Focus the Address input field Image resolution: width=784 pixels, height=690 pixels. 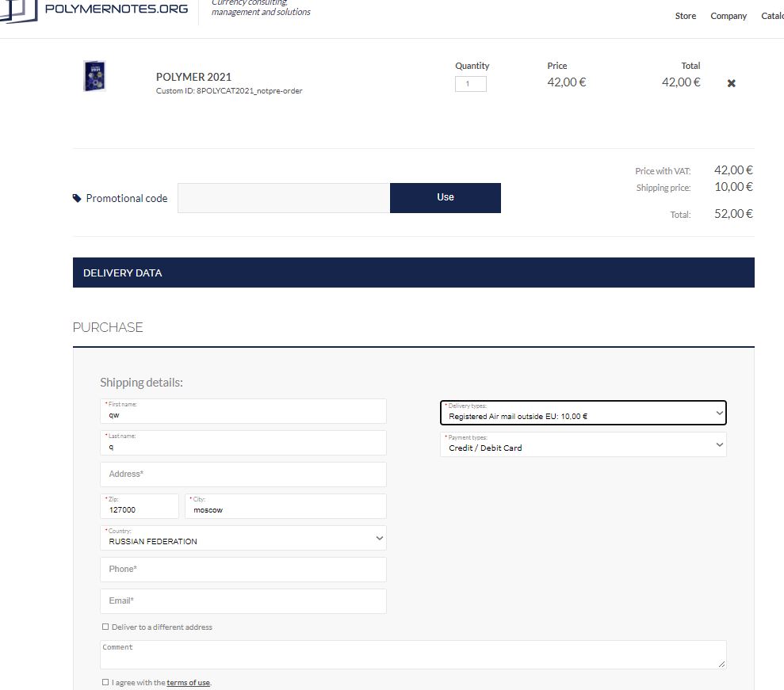pos(243,475)
